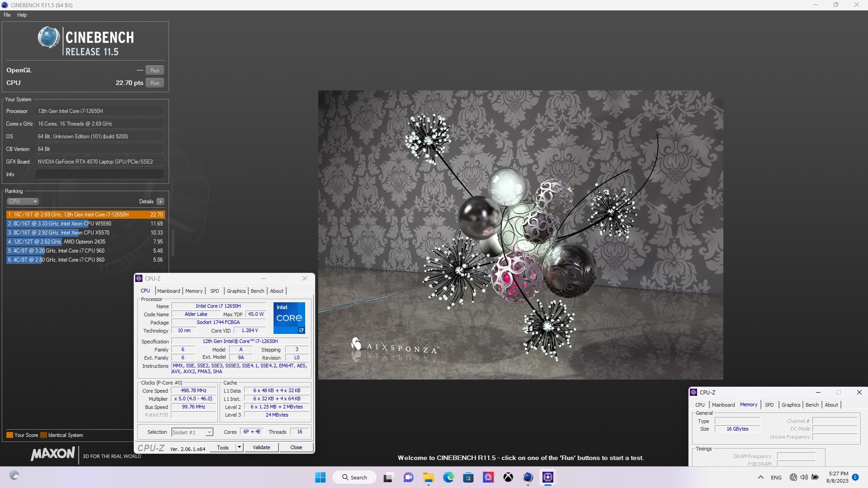The height and width of the screenshot is (488, 868).
Task: Click the Tools button in CPU-Z
Action: coord(223,448)
